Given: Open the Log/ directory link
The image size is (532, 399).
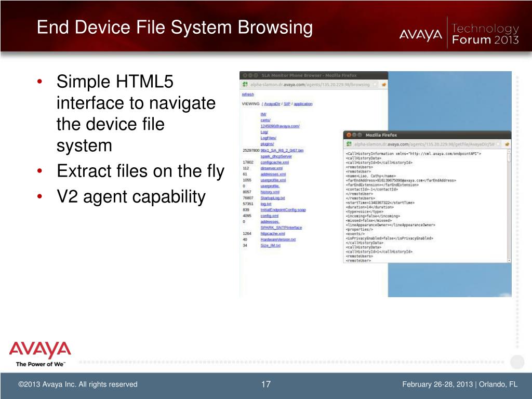Looking at the screenshot, I should point(264,132).
